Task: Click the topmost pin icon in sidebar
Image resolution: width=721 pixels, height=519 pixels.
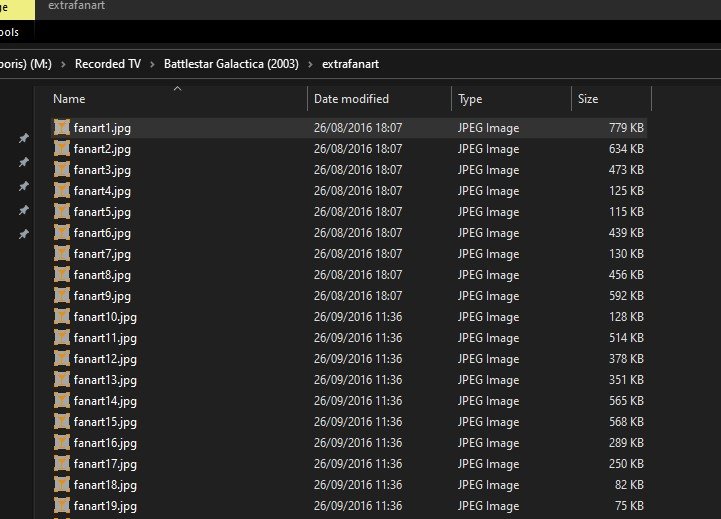Action: [x=24, y=139]
